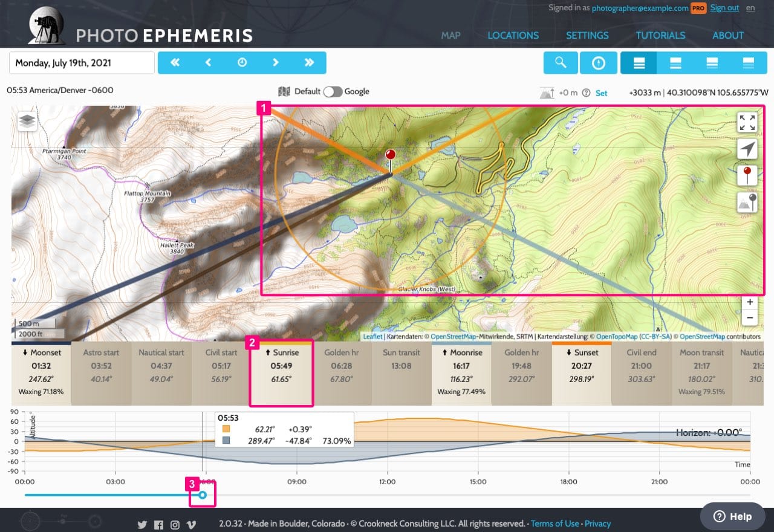Open Privacy link in footer
The width and height of the screenshot is (774, 532).
(x=597, y=524)
